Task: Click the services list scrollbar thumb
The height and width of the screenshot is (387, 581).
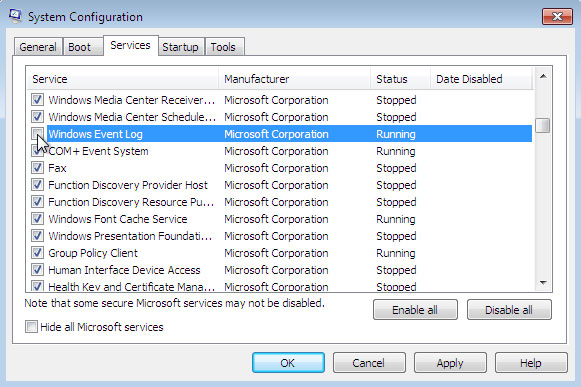Action: (543, 125)
